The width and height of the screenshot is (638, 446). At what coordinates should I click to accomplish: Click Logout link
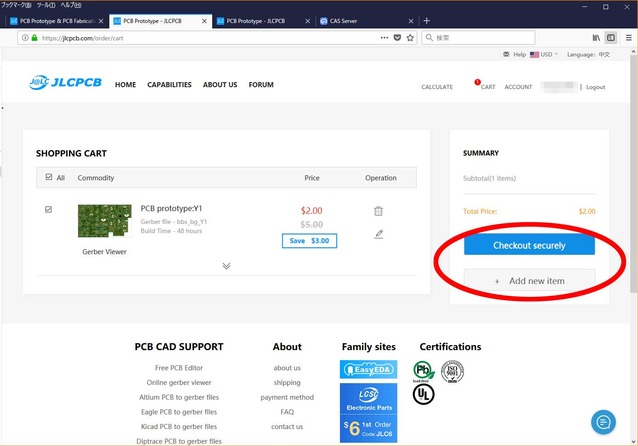pyautogui.click(x=596, y=87)
